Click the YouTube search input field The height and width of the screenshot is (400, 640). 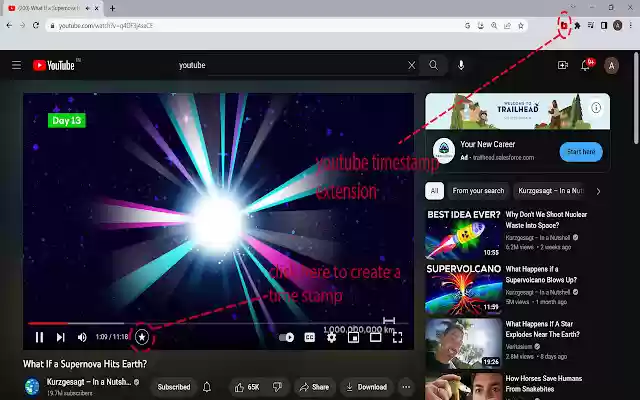click(x=291, y=65)
